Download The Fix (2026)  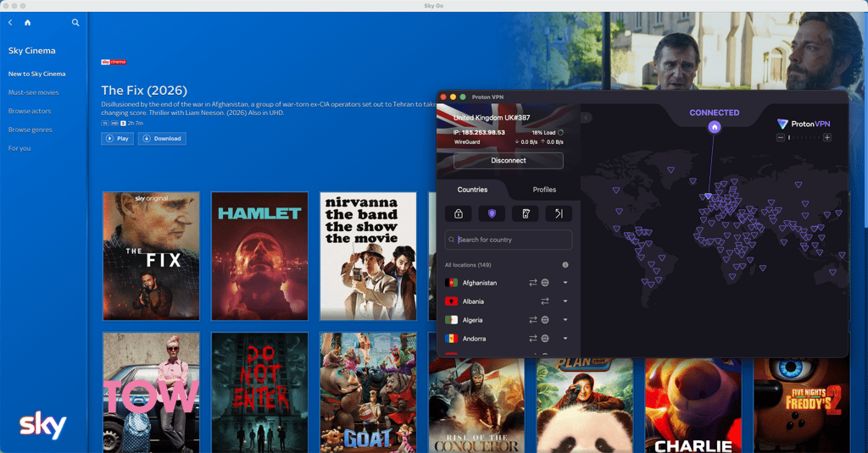162,138
